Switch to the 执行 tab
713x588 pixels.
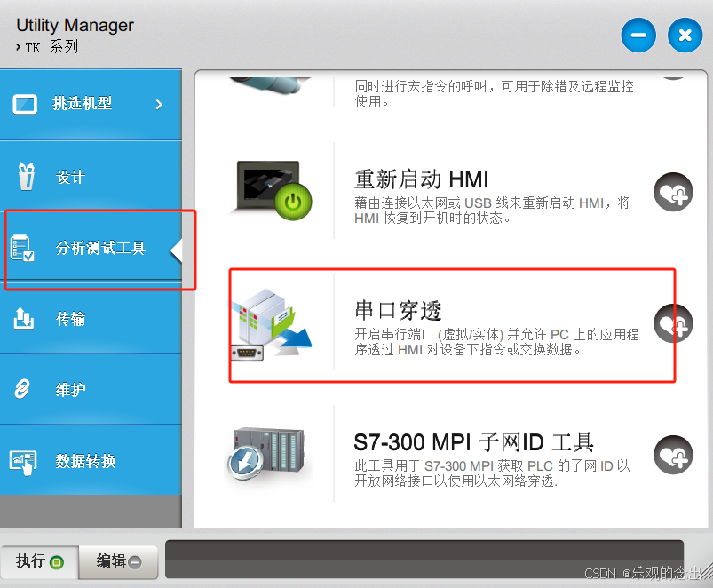[x=40, y=561]
